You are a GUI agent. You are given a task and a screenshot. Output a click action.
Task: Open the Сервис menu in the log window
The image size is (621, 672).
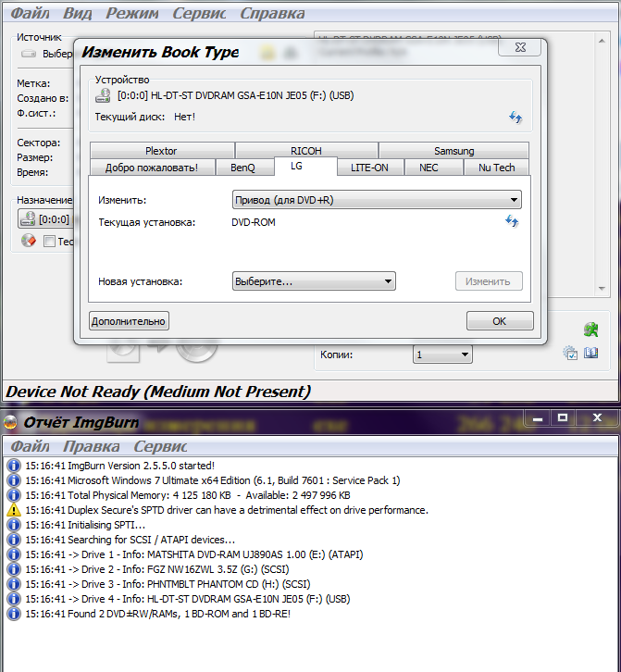160,446
